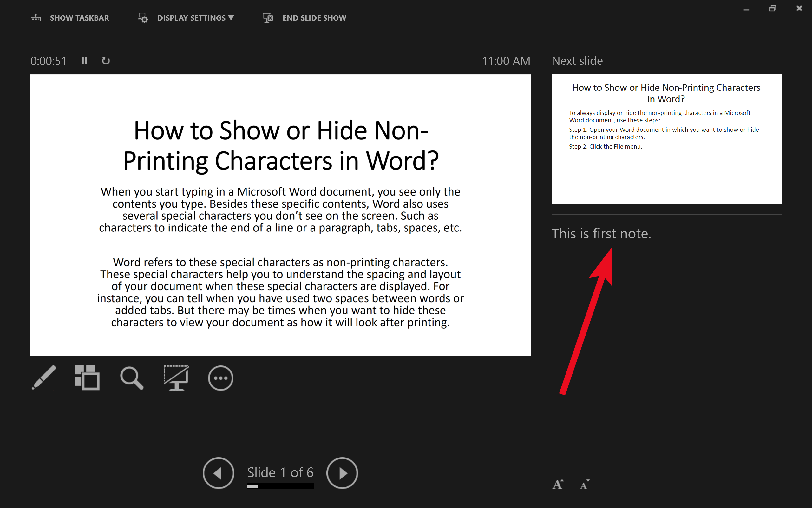Click the elapsed time 0:00:51

click(49, 61)
